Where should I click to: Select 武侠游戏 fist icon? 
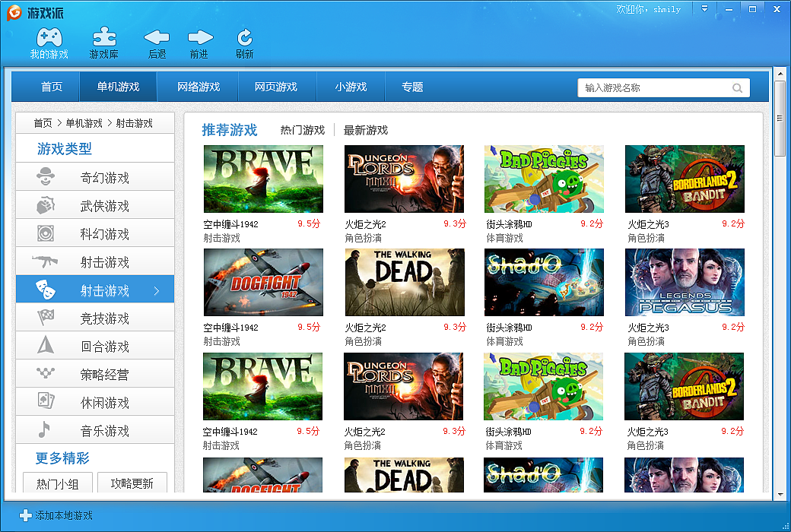[x=46, y=204]
